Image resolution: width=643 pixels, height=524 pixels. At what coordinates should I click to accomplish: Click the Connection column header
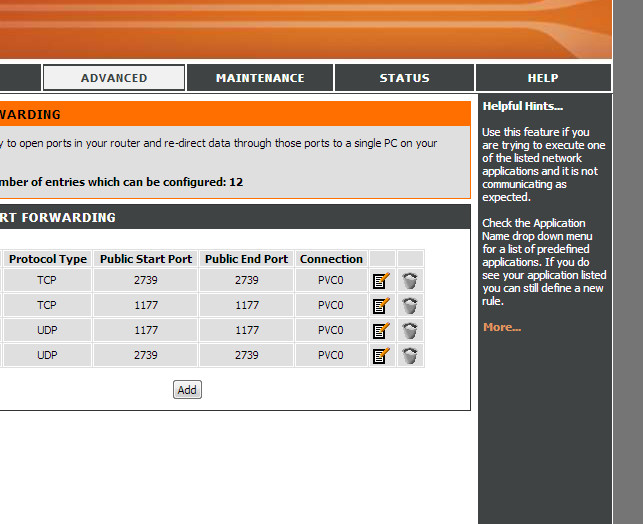pos(331,259)
